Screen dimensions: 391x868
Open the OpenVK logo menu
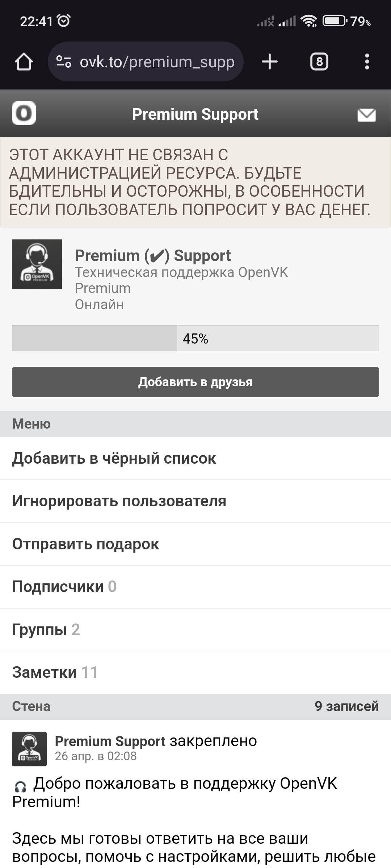(x=24, y=113)
